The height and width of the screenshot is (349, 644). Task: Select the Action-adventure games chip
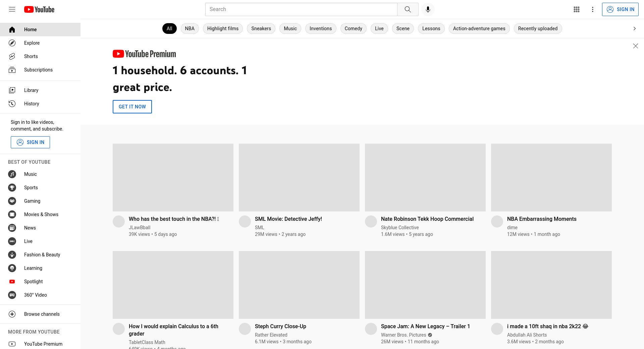pyautogui.click(x=479, y=29)
